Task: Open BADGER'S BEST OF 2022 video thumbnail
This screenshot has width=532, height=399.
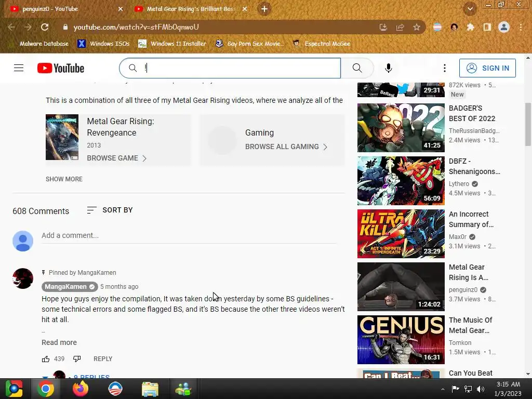Action: (401, 128)
